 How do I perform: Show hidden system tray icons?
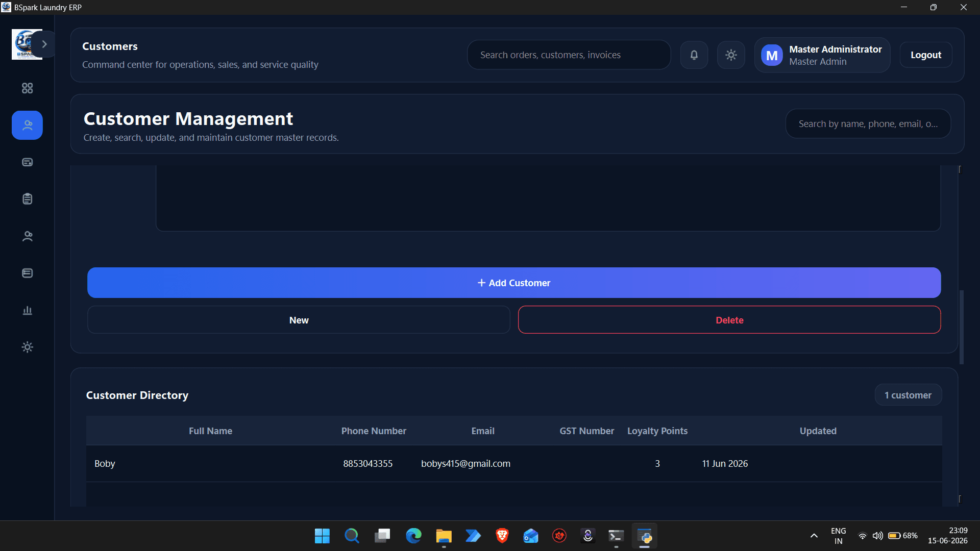[x=814, y=536]
